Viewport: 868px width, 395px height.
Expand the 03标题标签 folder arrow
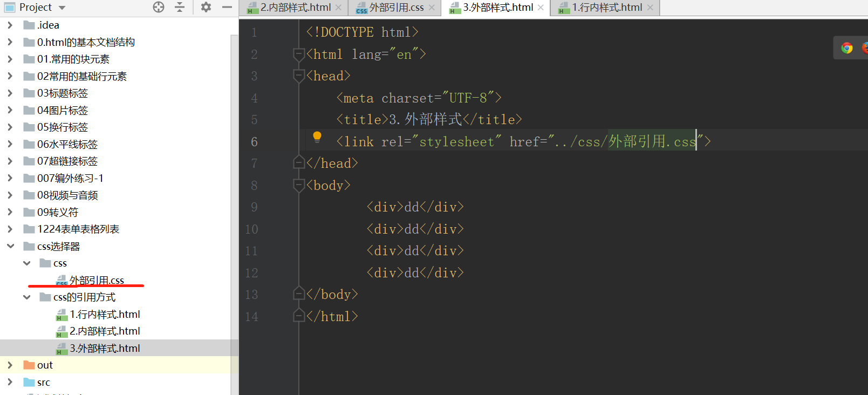(x=10, y=93)
